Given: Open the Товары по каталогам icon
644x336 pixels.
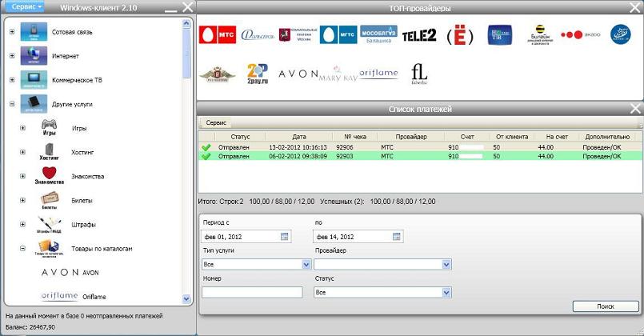Looking at the screenshot, I should pos(50,249).
